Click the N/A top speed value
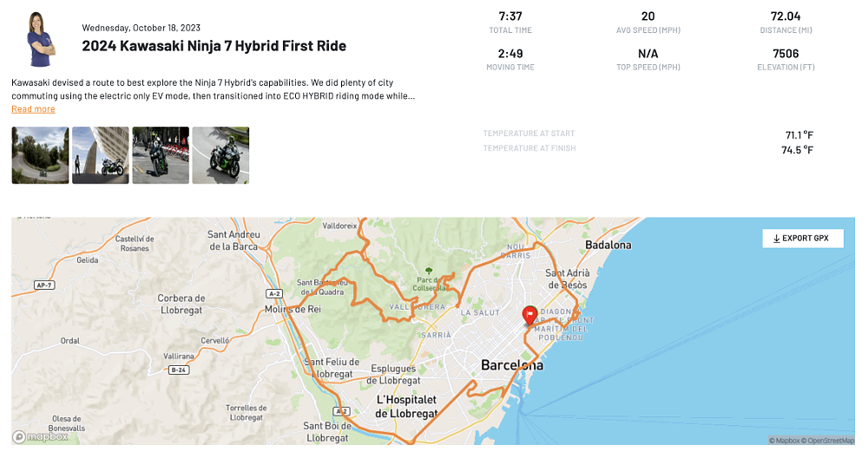The width and height of the screenshot is (868, 458). point(648,54)
